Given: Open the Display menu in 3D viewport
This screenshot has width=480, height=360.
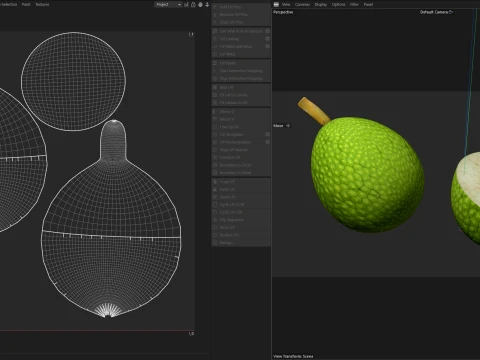Looking at the screenshot, I should point(321,5).
